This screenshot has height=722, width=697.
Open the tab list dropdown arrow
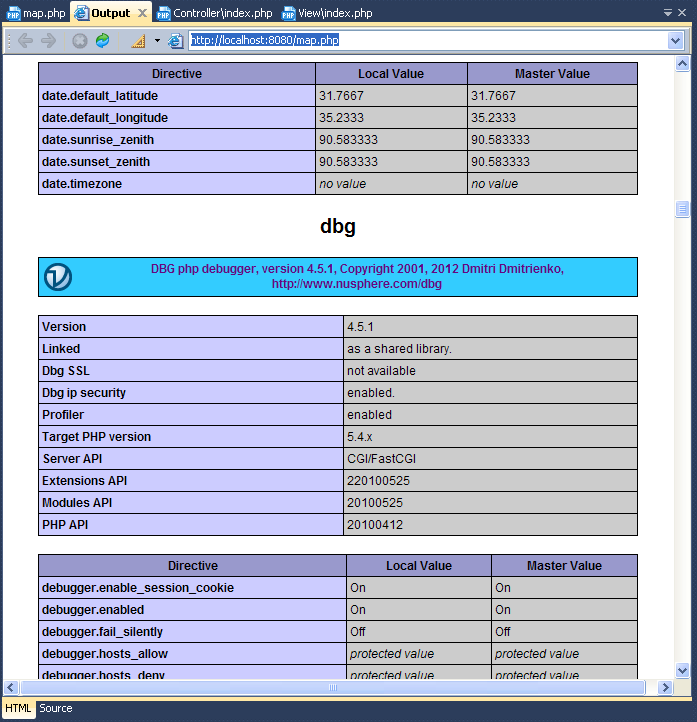[x=668, y=13]
